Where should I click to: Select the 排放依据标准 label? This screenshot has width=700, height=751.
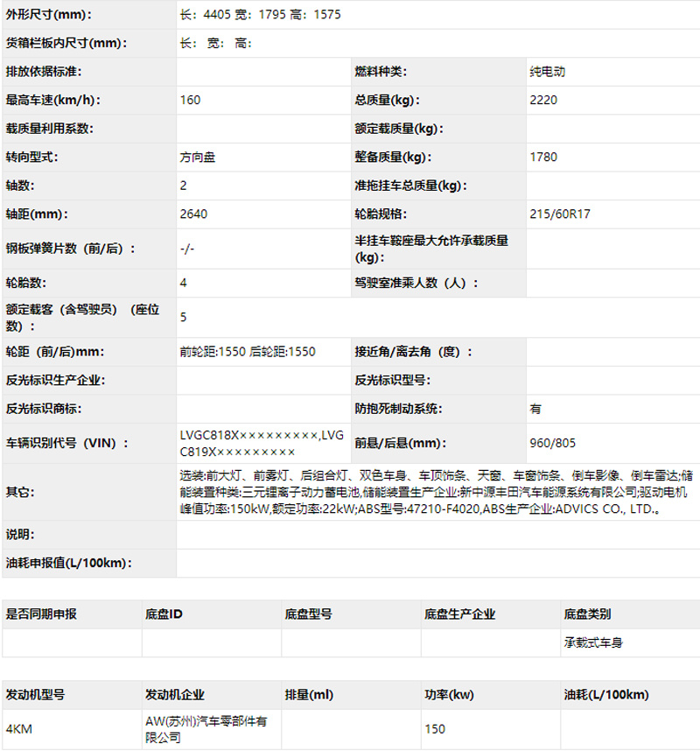[44, 72]
